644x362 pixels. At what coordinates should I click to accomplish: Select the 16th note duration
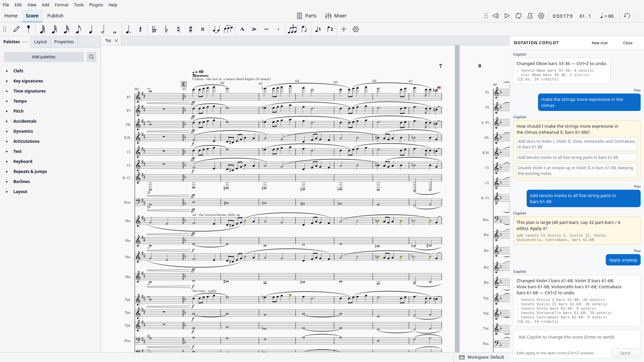(66, 29)
